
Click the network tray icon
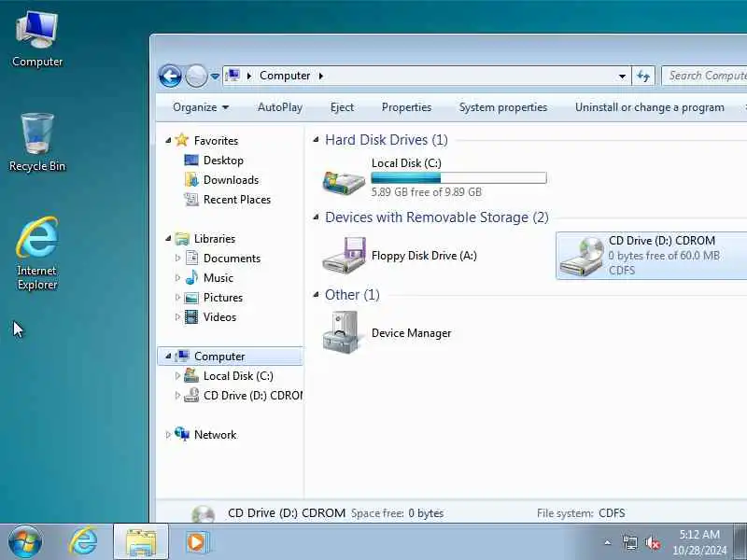tap(629, 542)
